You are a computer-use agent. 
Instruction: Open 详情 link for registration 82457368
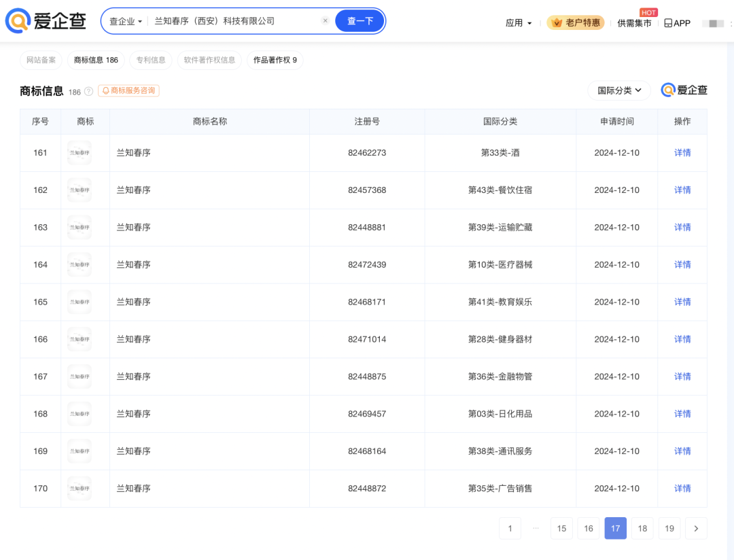click(682, 190)
